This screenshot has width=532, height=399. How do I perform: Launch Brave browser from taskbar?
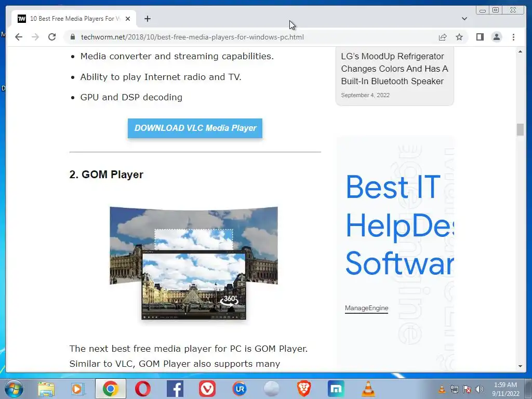(x=304, y=389)
